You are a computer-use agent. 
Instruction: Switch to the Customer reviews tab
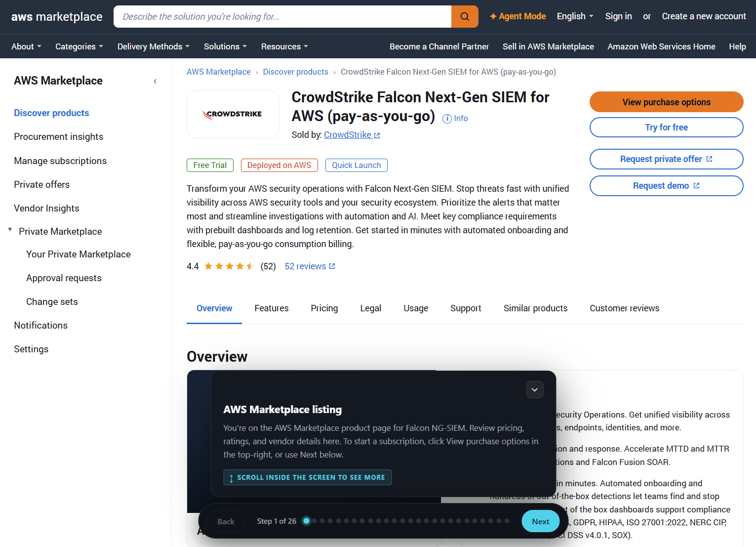click(x=625, y=308)
